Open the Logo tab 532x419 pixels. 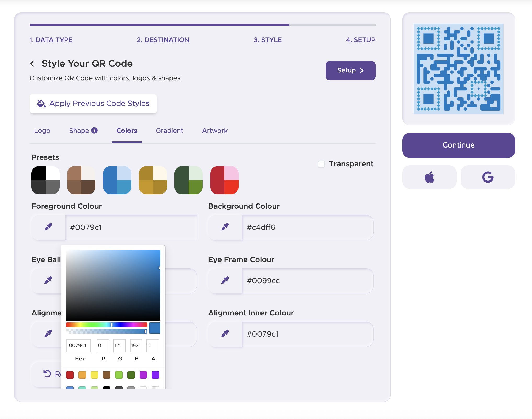[42, 131]
